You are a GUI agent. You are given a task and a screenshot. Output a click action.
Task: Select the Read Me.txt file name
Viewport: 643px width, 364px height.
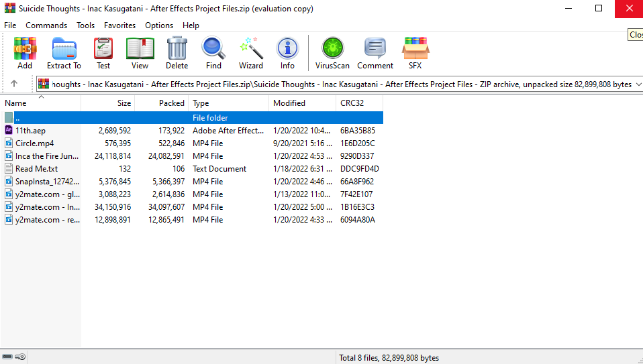pos(36,169)
